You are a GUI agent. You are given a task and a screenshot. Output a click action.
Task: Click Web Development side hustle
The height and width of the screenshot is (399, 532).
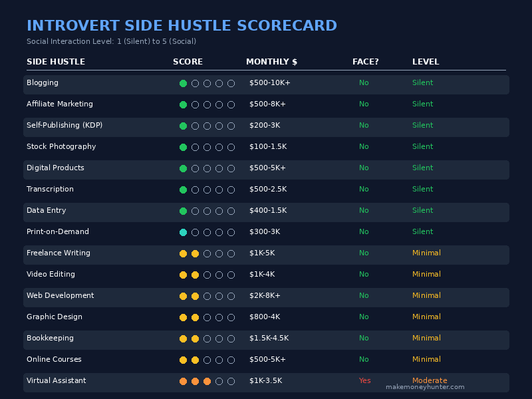60,295
